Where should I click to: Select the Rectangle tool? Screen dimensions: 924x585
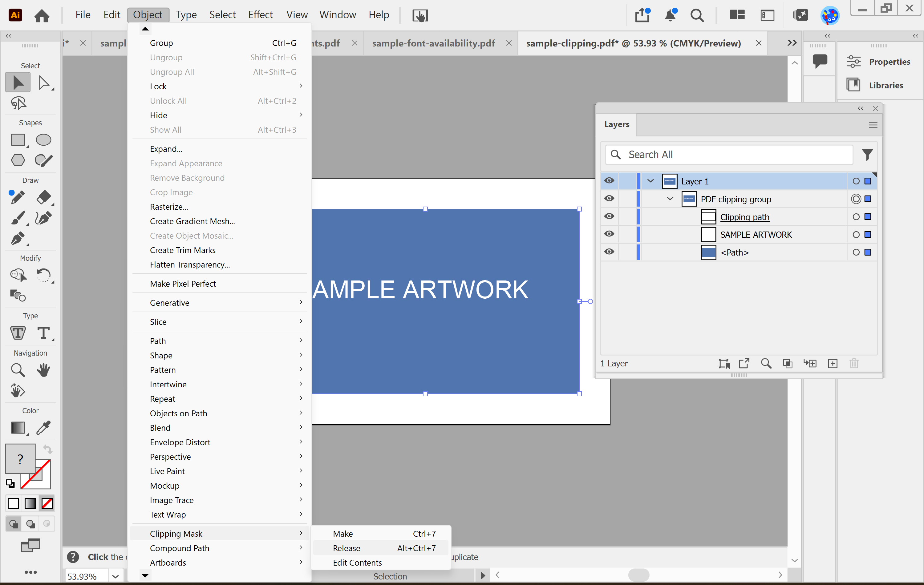click(x=18, y=140)
